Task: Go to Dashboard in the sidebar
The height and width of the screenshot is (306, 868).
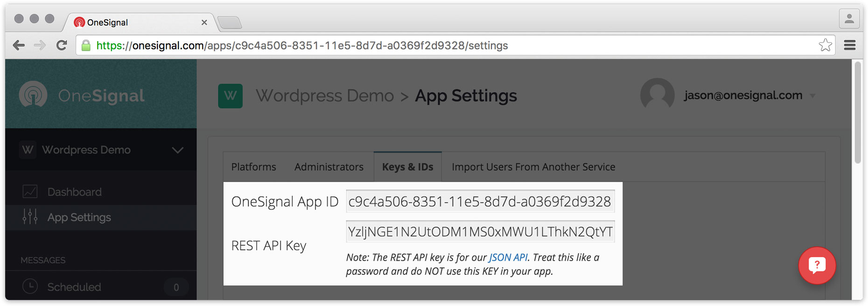Action: (74, 192)
